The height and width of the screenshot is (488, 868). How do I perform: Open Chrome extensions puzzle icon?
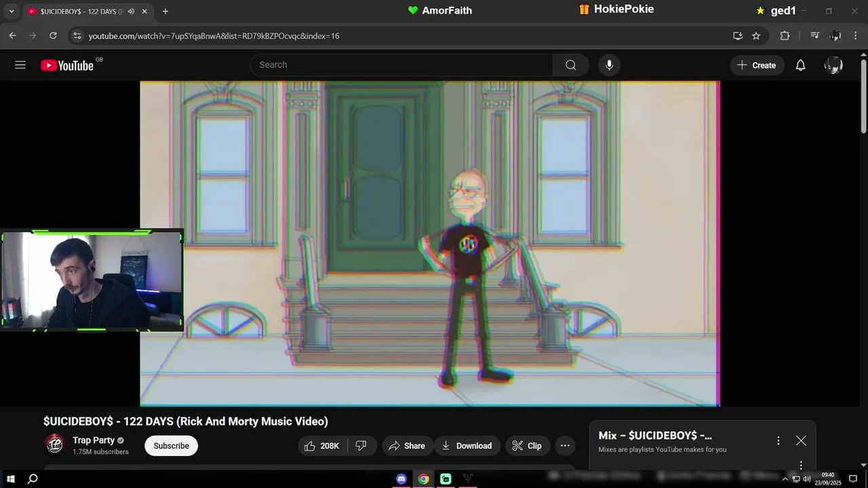[785, 35]
